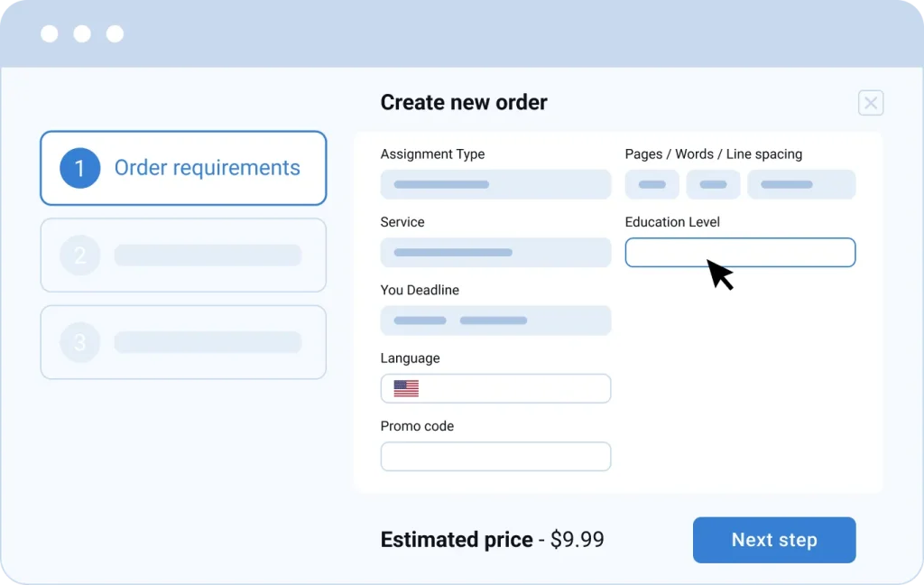Open the Education Level dropdown
Image resolution: width=924 pixels, height=585 pixels.
point(740,253)
